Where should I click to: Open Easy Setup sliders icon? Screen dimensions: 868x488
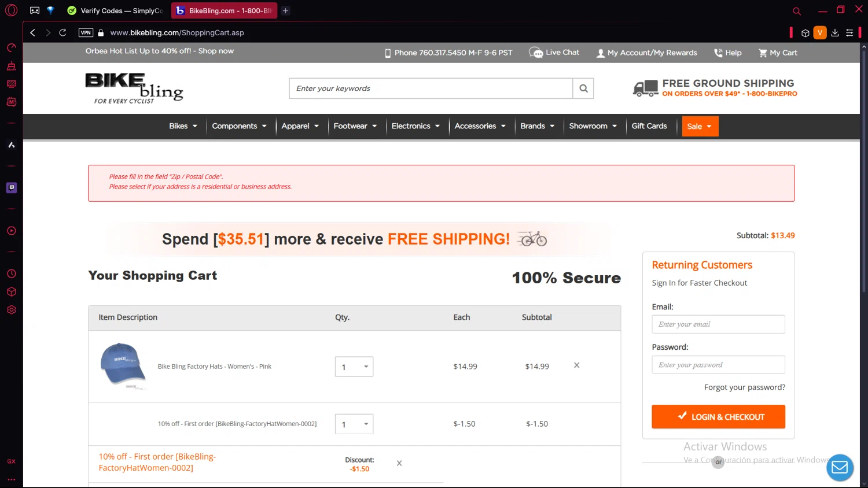point(849,33)
